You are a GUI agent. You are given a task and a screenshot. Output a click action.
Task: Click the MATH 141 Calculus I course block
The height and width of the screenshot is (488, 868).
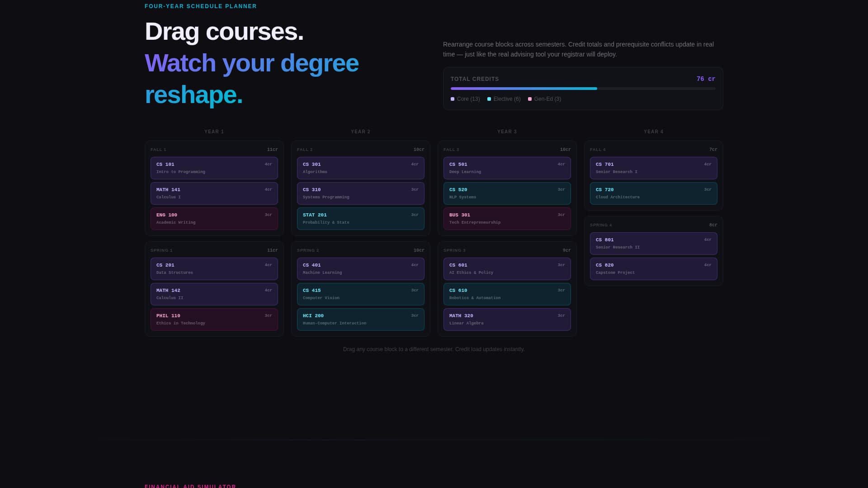(x=214, y=193)
